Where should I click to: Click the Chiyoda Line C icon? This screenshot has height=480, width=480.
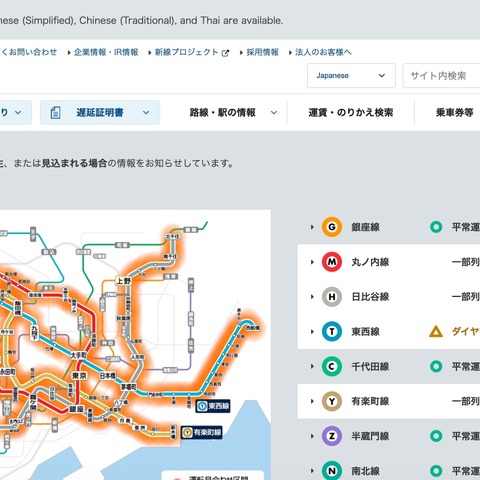pos(332,366)
